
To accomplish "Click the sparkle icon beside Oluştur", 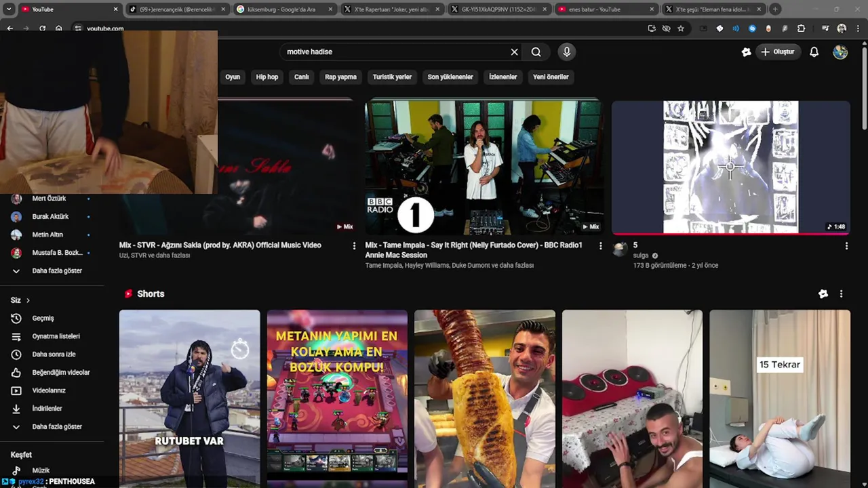I will 746,52.
